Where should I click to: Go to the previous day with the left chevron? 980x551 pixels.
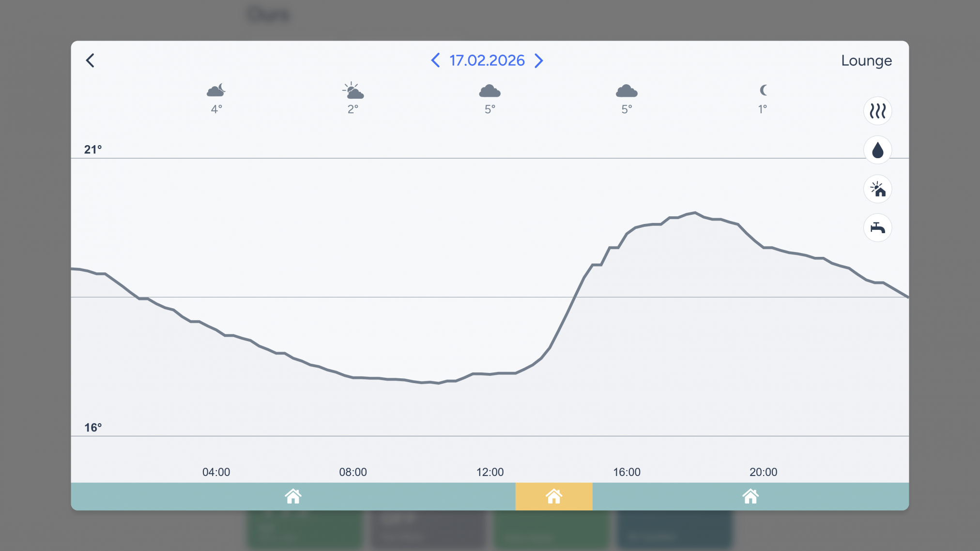[x=434, y=60]
